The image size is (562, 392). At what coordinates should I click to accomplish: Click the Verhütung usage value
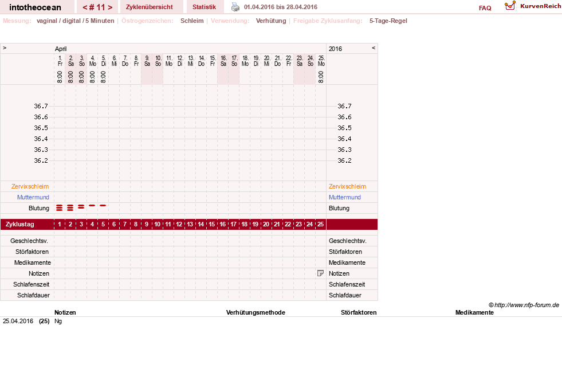[271, 21]
